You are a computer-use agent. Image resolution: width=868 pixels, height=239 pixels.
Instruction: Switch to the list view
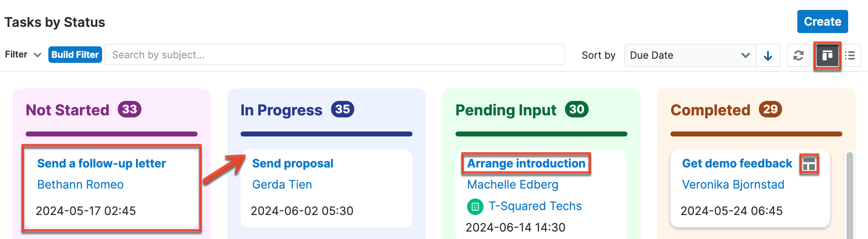(x=850, y=55)
